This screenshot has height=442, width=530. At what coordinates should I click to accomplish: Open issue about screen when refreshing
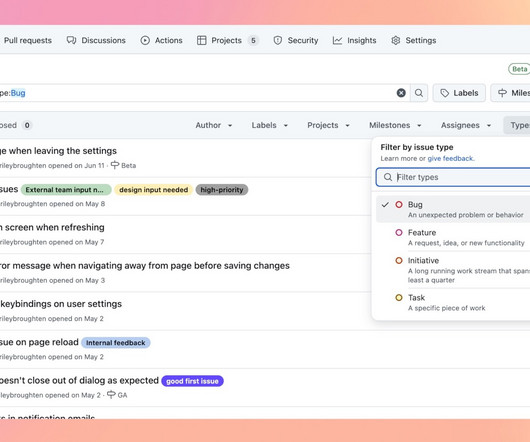pos(52,227)
